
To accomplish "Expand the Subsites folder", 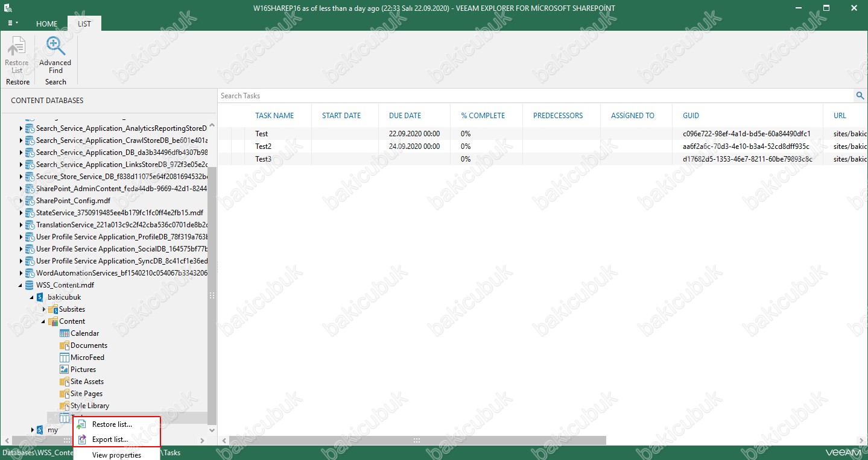I will [44, 309].
